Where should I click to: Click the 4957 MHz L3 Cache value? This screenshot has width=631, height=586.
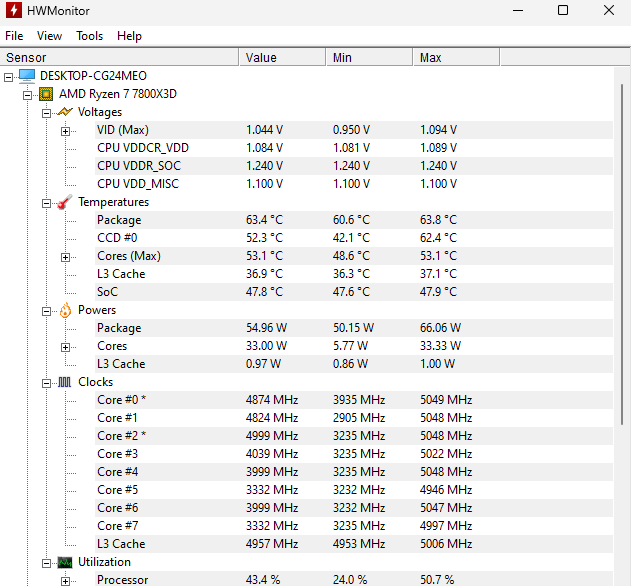click(x=272, y=544)
